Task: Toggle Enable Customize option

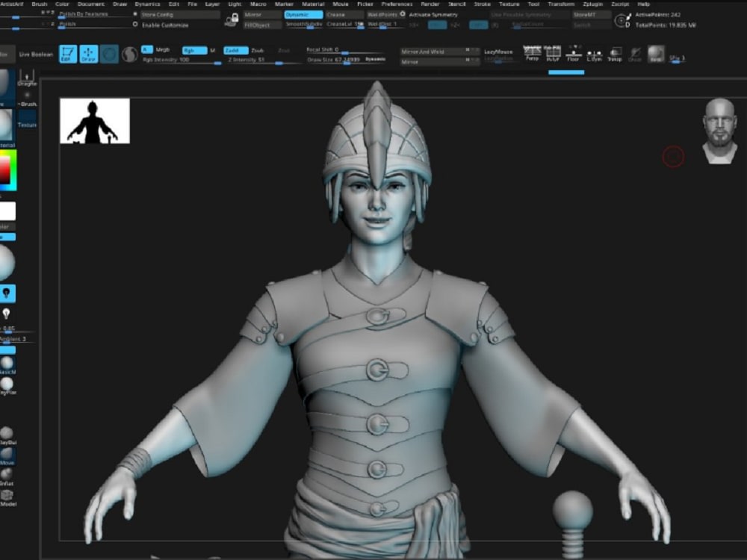Action: (x=165, y=25)
